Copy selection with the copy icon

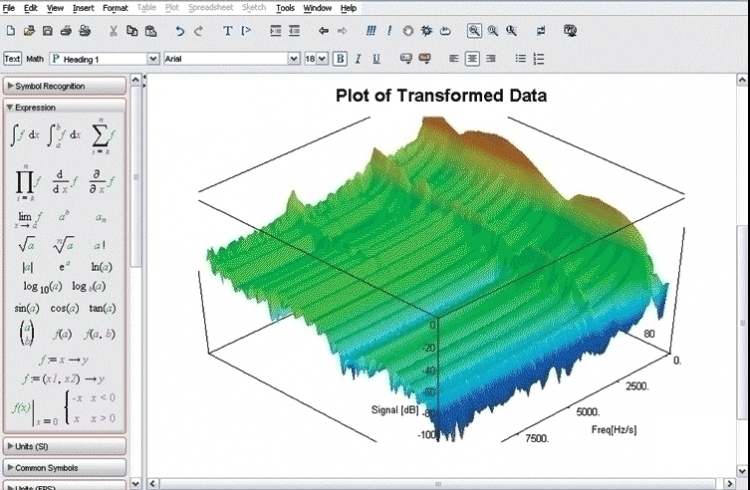pyautogui.click(x=132, y=31)
